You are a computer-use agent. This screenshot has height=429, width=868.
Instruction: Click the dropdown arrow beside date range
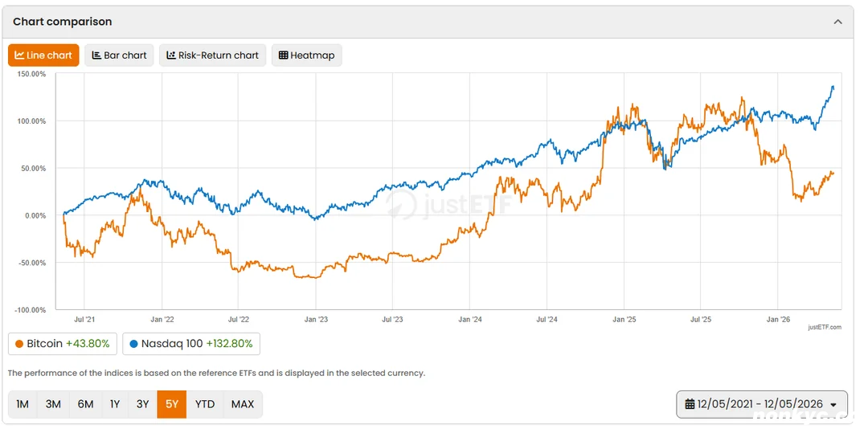(x=833, y=405)
